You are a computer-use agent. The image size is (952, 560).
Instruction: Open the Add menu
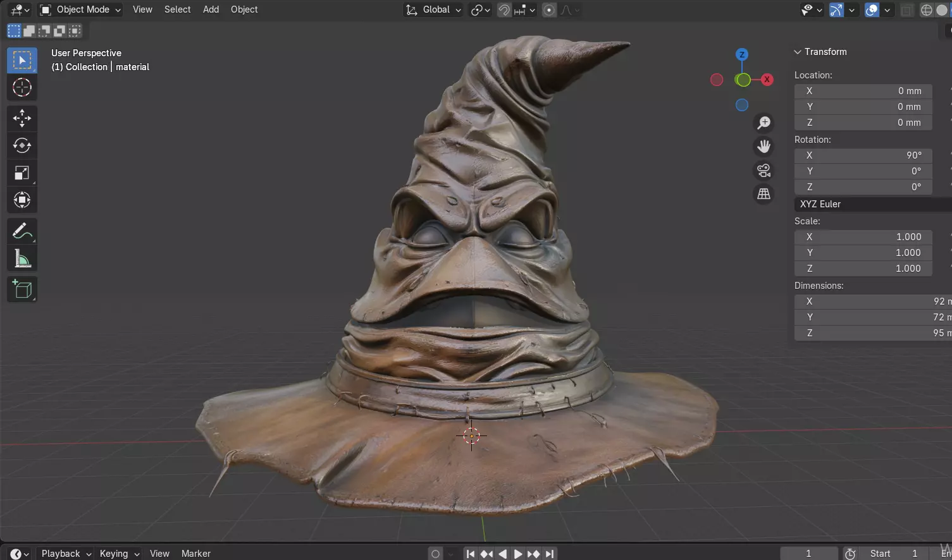tap(211, 9)
